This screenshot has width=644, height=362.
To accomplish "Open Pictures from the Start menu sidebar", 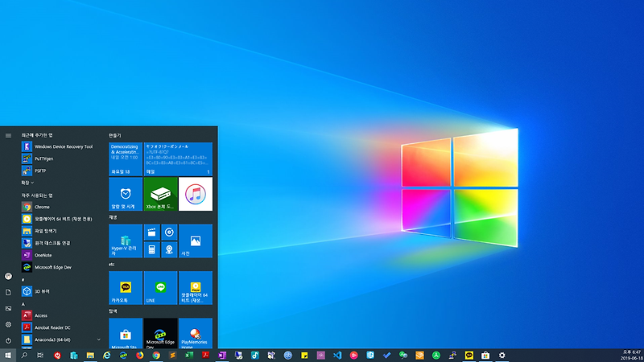I will coord(8,308).
